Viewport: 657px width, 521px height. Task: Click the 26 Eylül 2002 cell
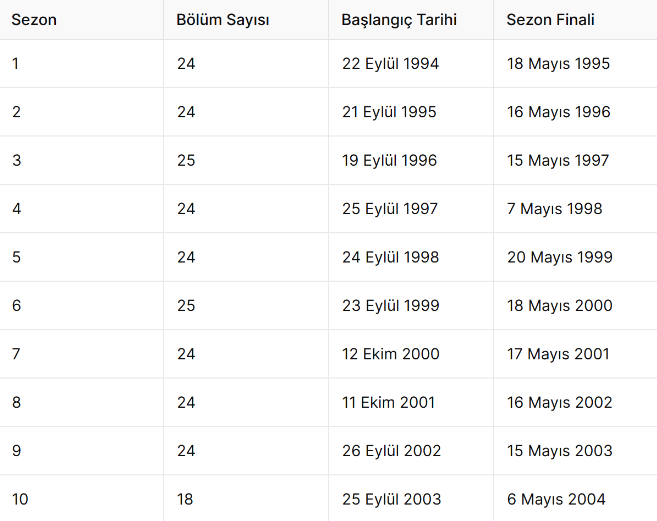391,450
